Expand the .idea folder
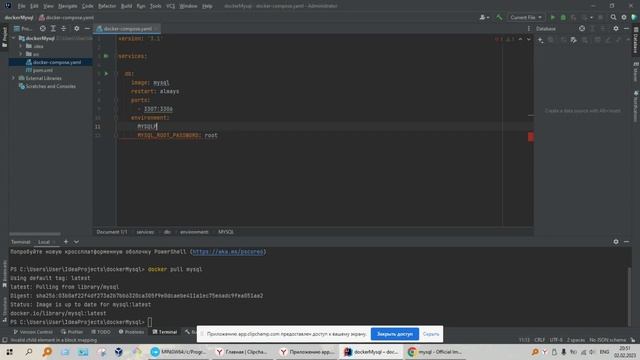This screenshot has width=640, height=360. click(x=20, y=46)
